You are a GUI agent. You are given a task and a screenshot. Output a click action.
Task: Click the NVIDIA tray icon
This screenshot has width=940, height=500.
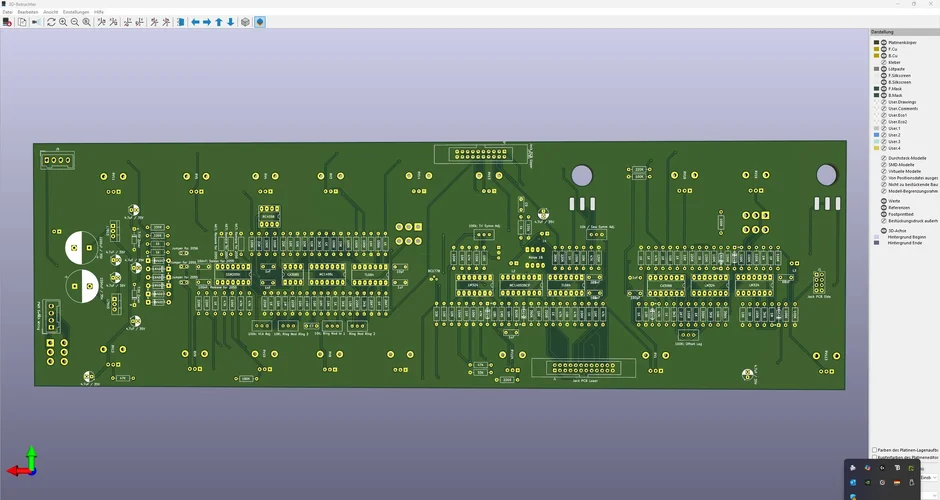(x=867, y=482)
